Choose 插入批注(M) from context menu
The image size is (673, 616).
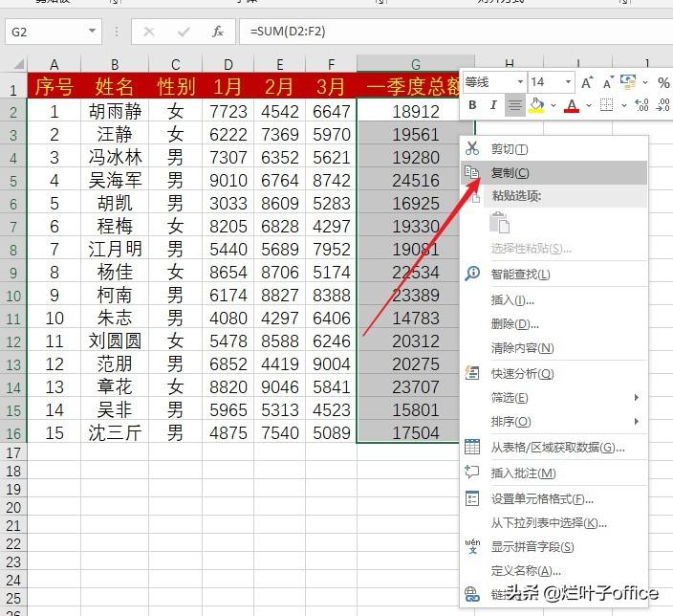554,473
